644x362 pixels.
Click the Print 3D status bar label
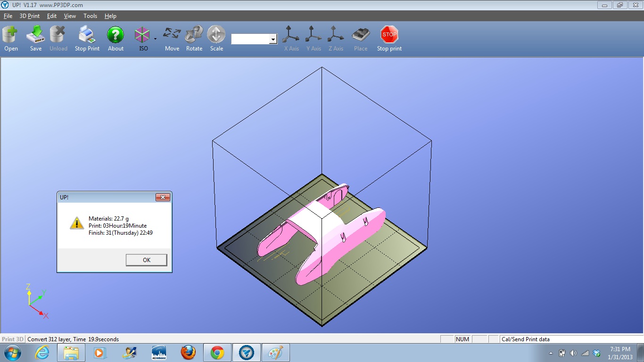coord(13,339)
